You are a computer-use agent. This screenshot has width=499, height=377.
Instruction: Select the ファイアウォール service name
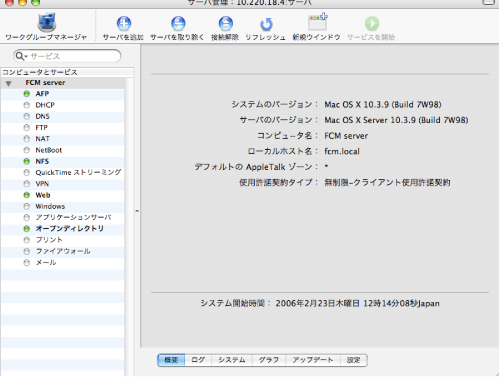[x=63, y=251]
